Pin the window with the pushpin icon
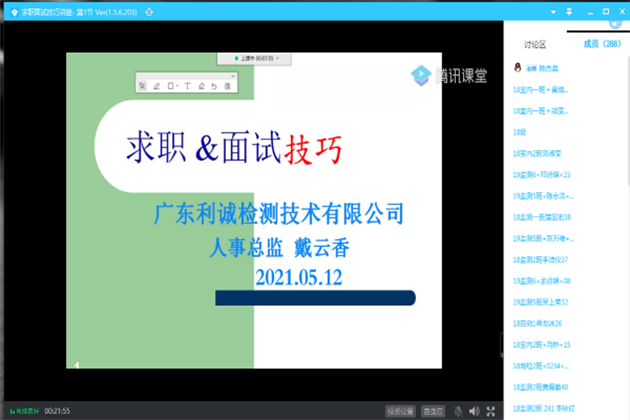Viewport: 630px width, 420px height. pos(569,12)
